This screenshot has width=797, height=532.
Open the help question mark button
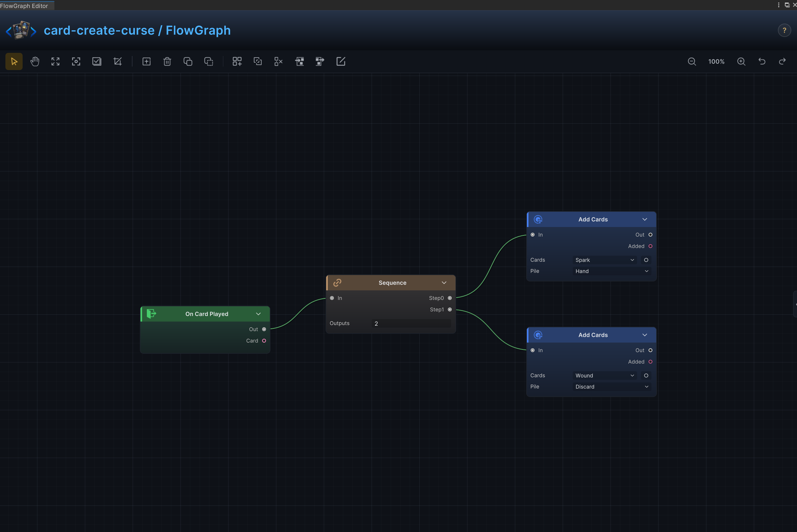pos(784,31)
